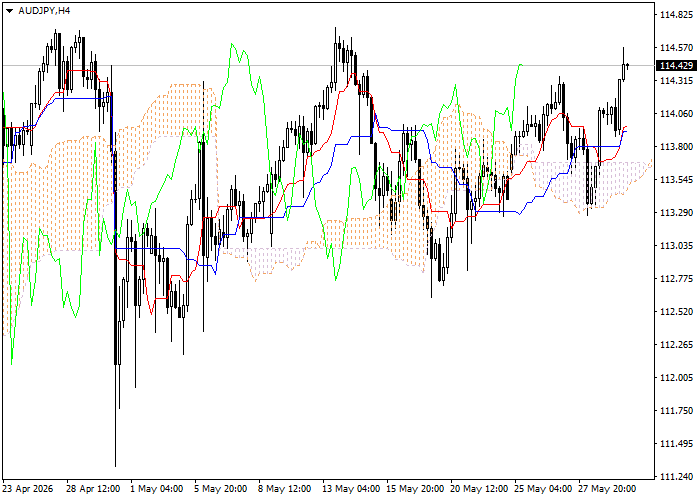The image size is (700, 500).
Task: Click the AUDJPY,H4 chart title
Action: [44, 11]
